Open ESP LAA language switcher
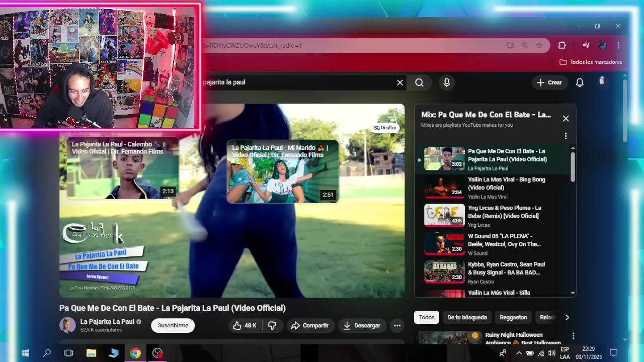644x362 pixels. [x=565, y=353]
